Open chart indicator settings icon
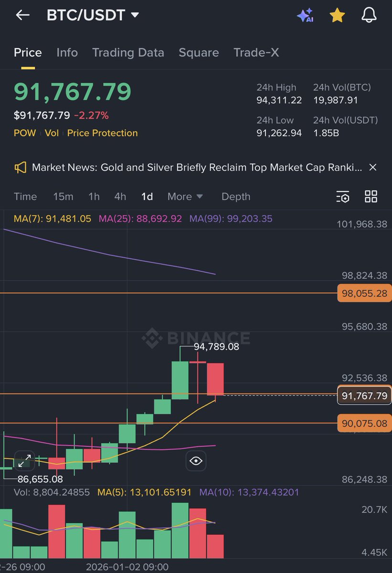The image size is (392, 573). (x=343, y=196)
